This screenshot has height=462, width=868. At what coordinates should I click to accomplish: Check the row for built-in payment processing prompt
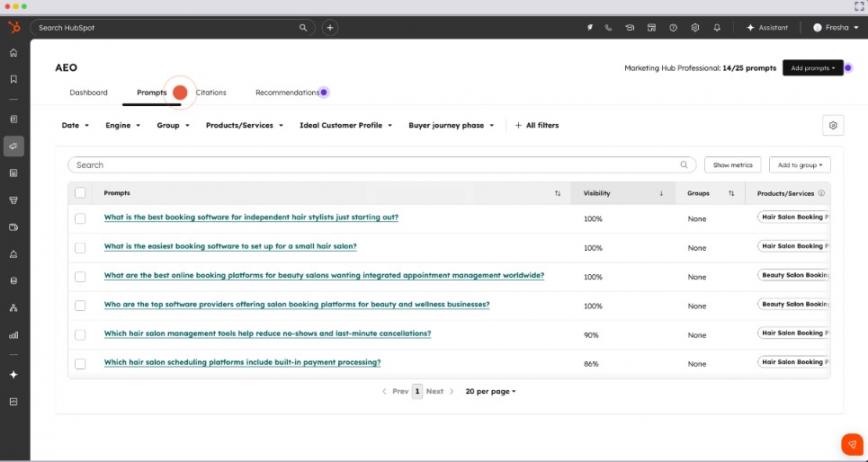pyautogui.click(x=80, y=364)
